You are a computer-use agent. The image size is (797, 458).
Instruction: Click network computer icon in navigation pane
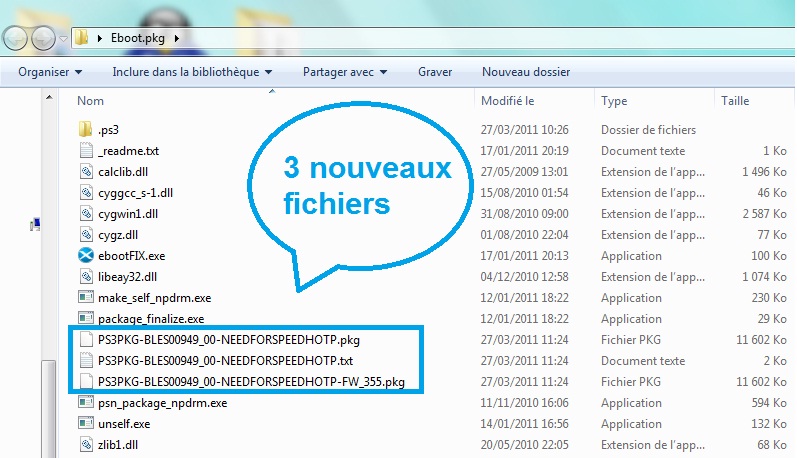[x=35, y=224]
